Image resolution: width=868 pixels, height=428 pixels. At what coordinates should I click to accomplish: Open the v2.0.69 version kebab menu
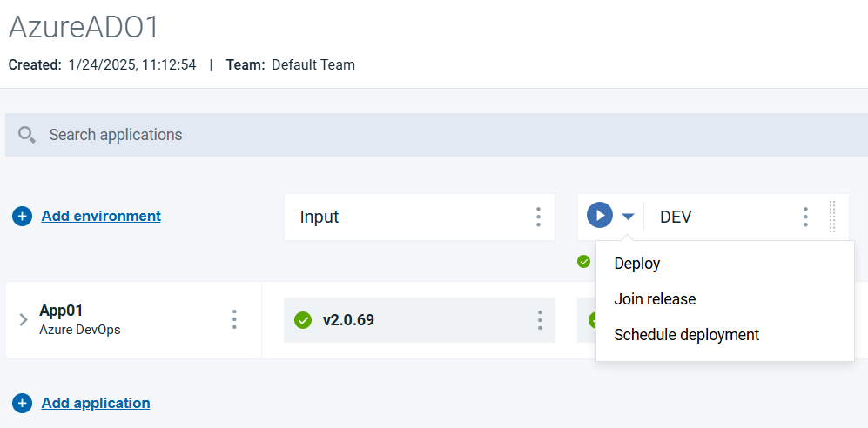540,320
